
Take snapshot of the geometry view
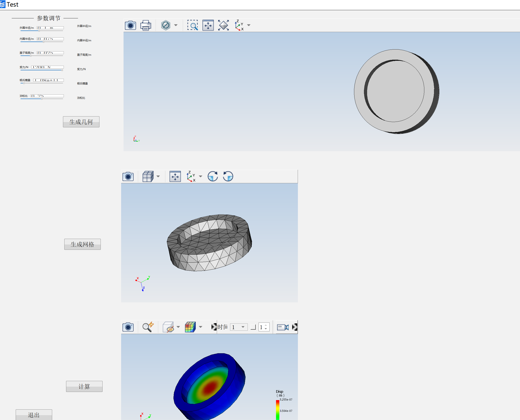point(130,25)
